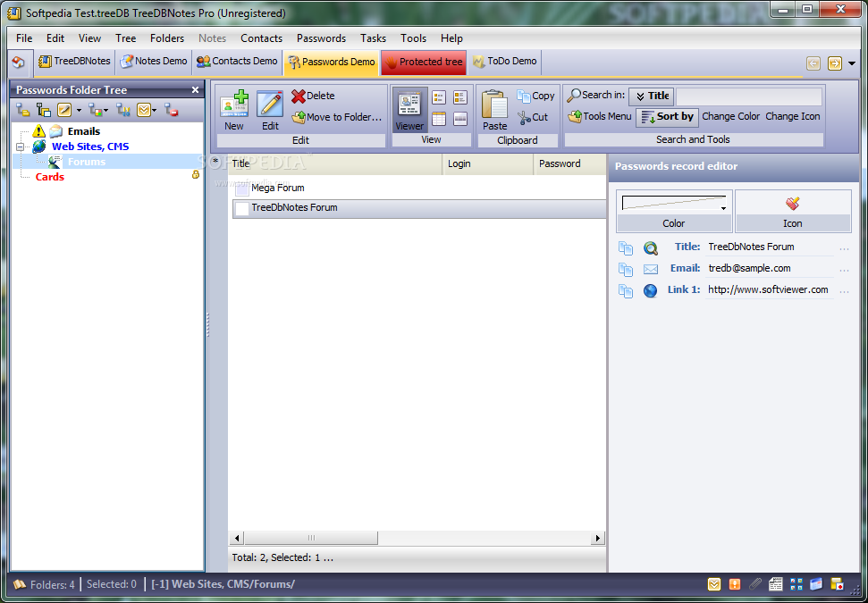Click add folder icon in tree toolbar
Screen dimensions: 868x603
click(22, 110)
